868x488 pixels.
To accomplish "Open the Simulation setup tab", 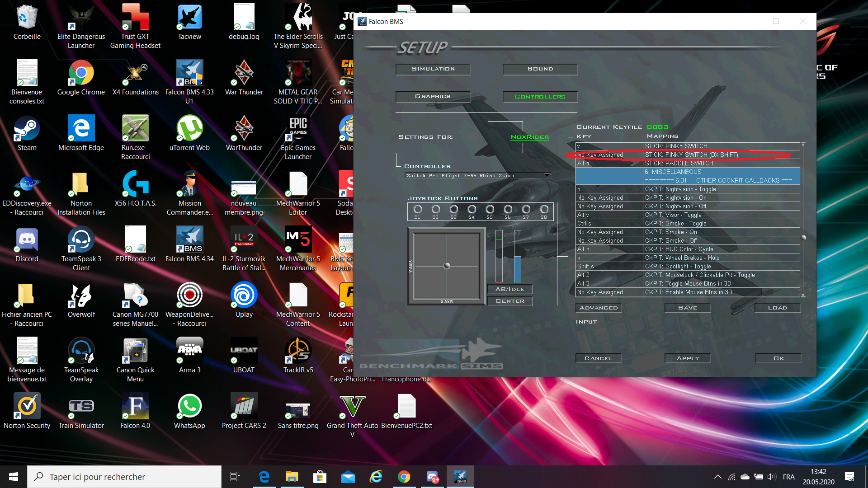I will (433, 69).
